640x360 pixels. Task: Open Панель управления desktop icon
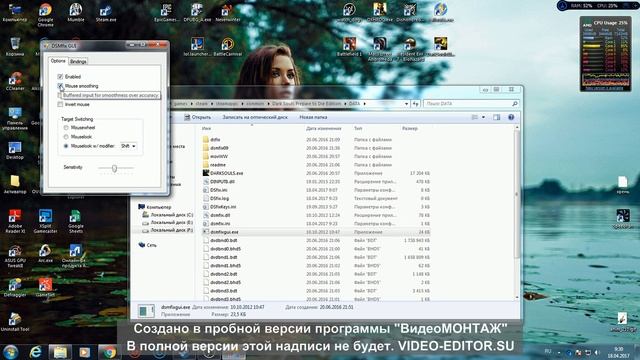(x=15, y=118)
